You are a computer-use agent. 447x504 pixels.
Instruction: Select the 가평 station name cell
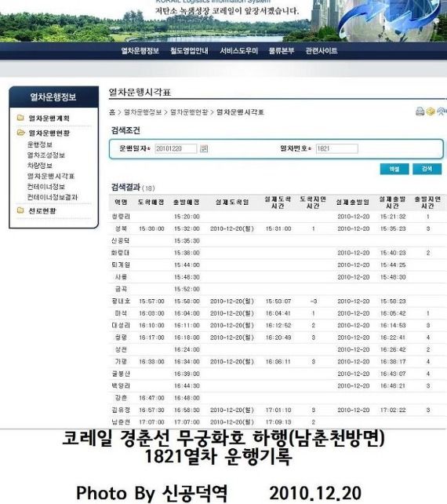click(x=121, y=362)
